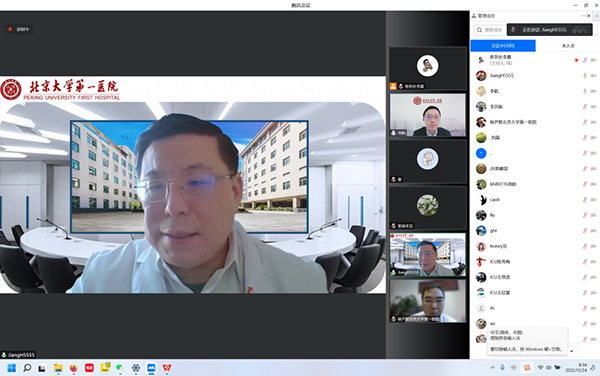This screenshot has height=376, width=600.
Task: Expand the dropdown arrow at members panel bottom
Action: pyautogui.click(x=572, y=351)
